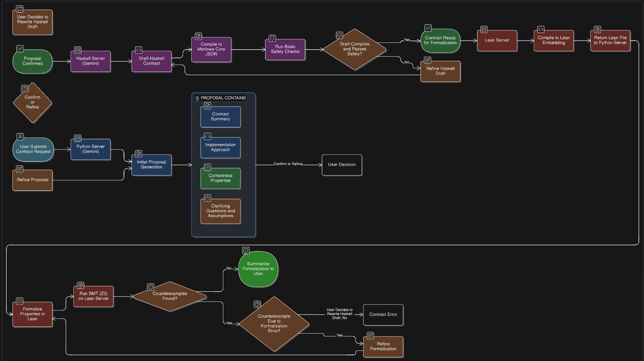Viewport: 644px width, 361px height.
Task: Click the loop icon above User Decides node
Action: click(x=20, y=9)
